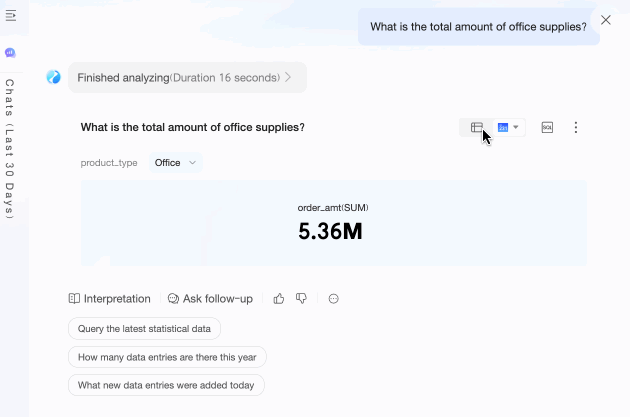Give a thumbs up to the answer
This screenshot has width=630, height=417.
tap(279, 298)
